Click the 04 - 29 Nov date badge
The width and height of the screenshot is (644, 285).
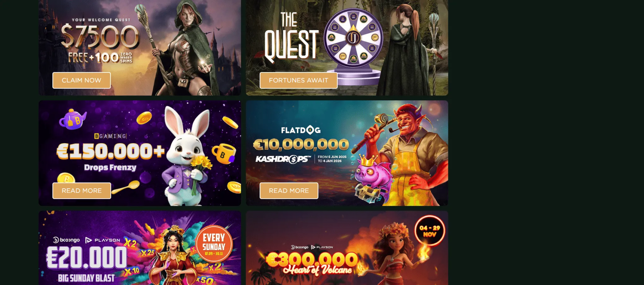coord(430,231)
